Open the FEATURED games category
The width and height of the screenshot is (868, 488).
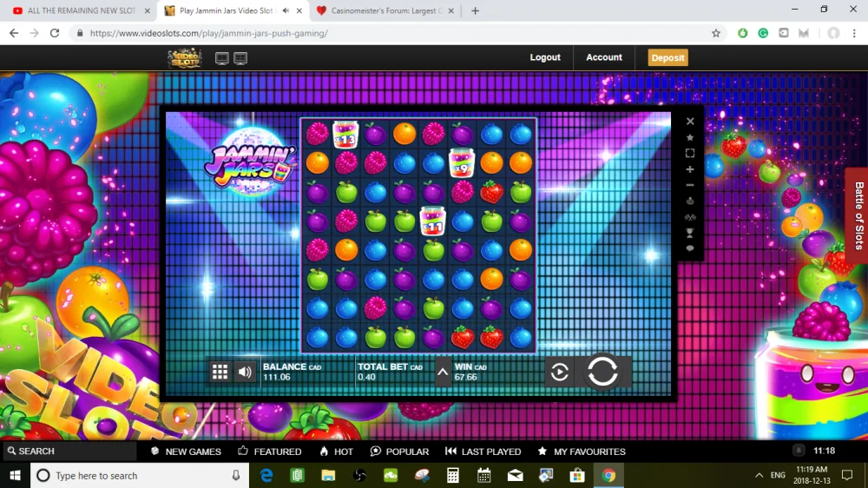(x=270, y=452)
